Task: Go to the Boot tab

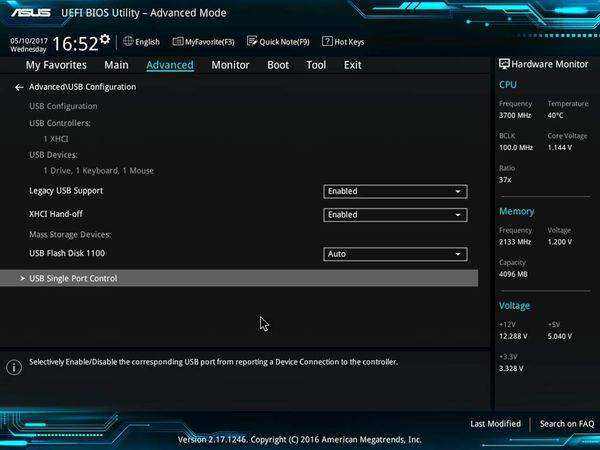Action: pos(278,65)
